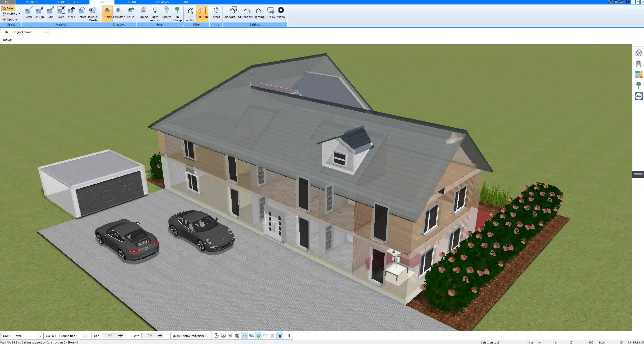Click the Options button under Select
This screenshot has width=644, height=344.
tap(10, 19)
